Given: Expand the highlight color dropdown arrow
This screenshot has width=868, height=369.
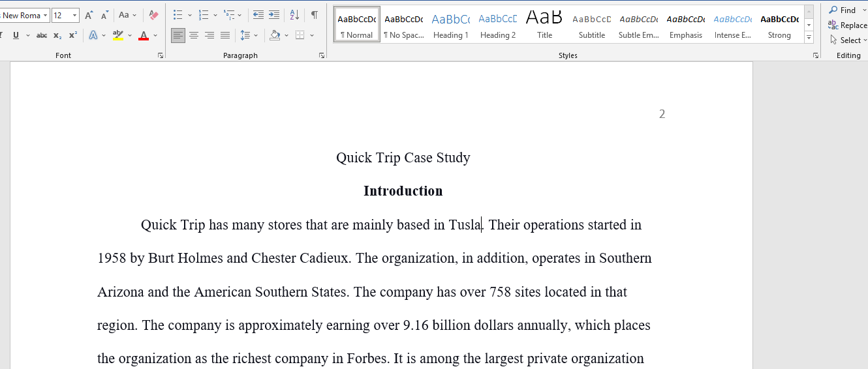Looking at the screenshot, I should [x=130, y=35].
